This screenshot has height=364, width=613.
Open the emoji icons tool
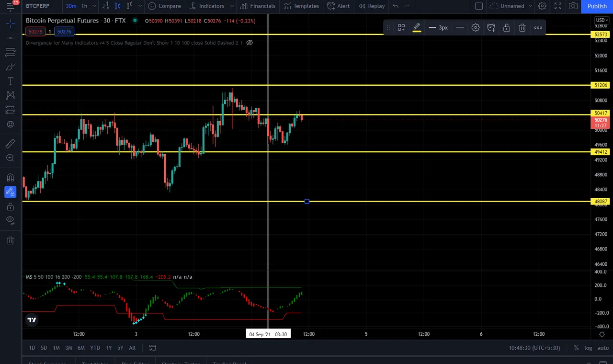pyautogui.click(x=11, y=124)
